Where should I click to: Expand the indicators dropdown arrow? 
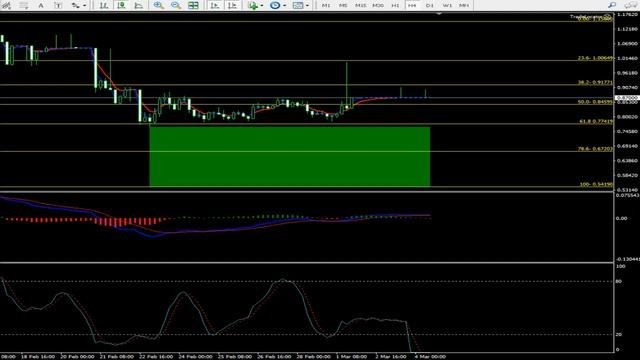point(262,6)
